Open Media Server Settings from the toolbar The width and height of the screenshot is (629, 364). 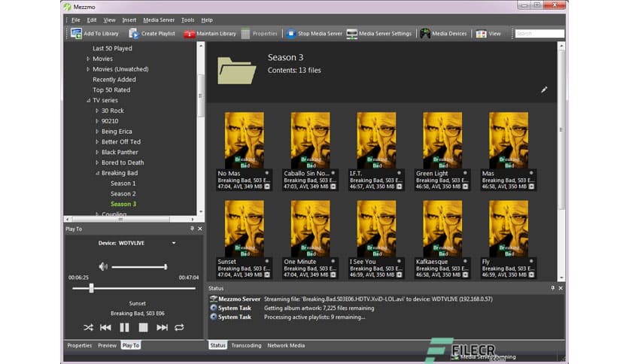click(x=379, y=34)
